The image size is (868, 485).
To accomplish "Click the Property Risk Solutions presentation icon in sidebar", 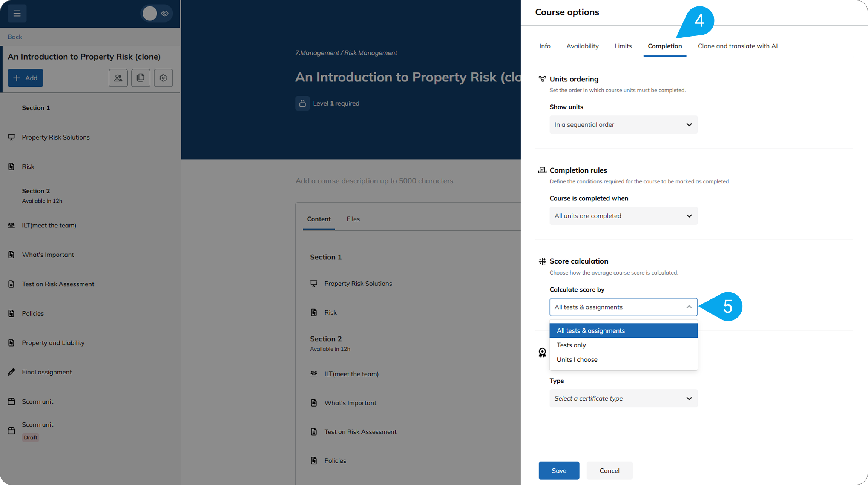I will [11, 137].
